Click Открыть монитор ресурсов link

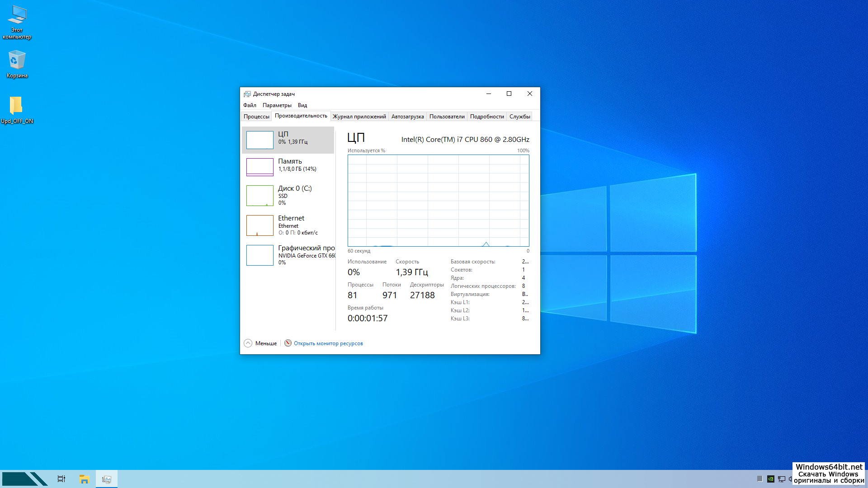(328, 343)
